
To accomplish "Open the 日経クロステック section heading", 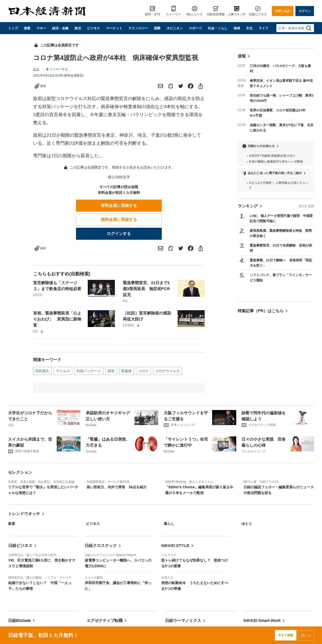I will tap(103, 546).
